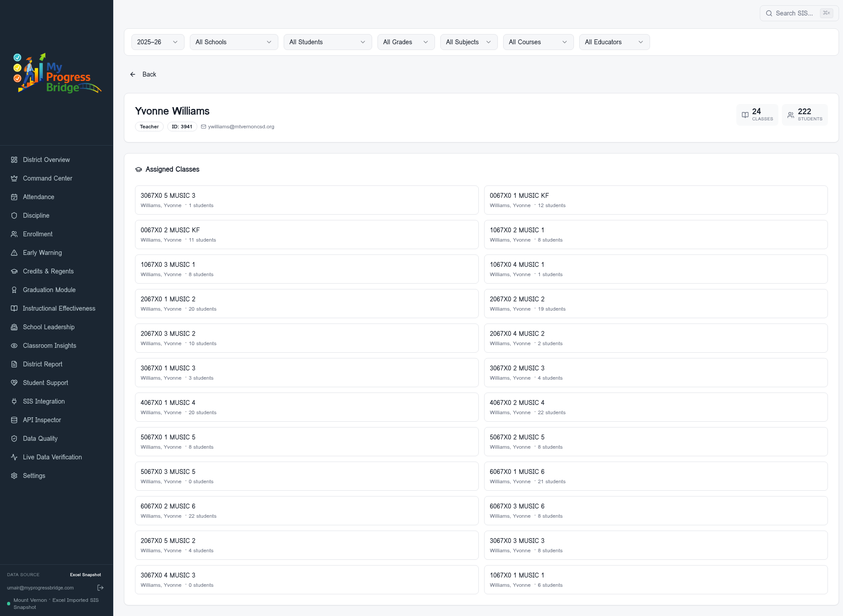Viewport: 843px width, 616px height.
Task: Click the Excel Snapshot data source label
Action: click(x=85, y=575)
